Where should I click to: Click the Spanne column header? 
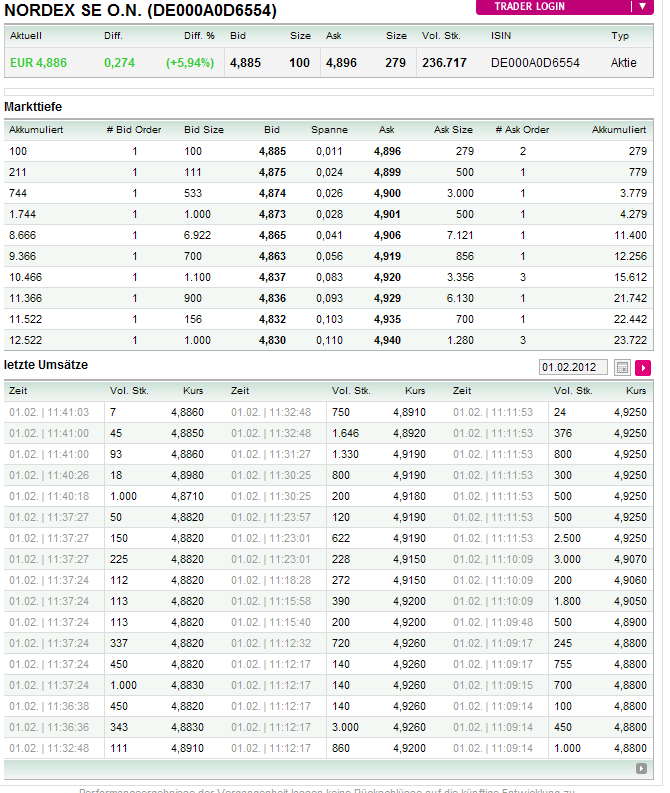click(329, 129)
